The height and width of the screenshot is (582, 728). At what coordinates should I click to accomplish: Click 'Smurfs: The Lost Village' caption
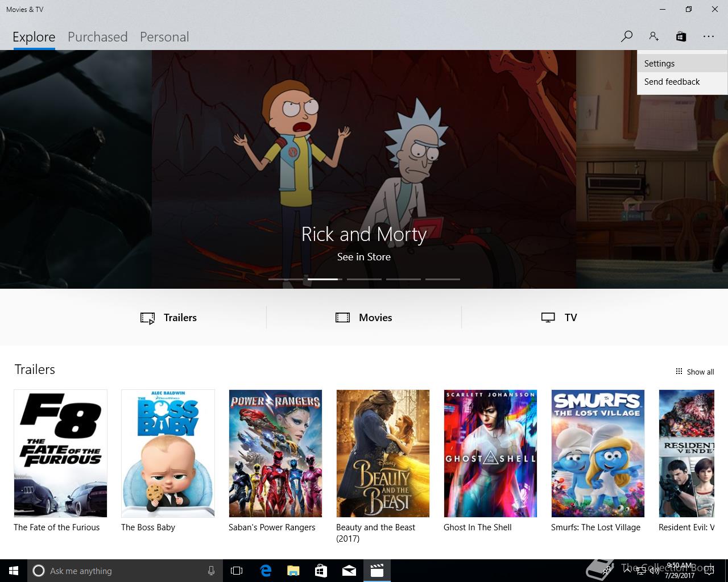(x=595, y=527)
